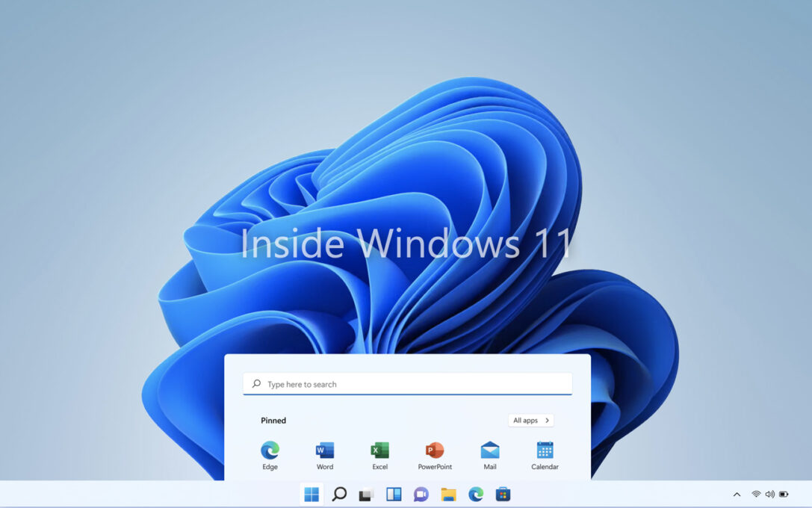Open File Explorer from the taskbar
The width and height of the screenshot is (812, 508).
pos(448,495)
